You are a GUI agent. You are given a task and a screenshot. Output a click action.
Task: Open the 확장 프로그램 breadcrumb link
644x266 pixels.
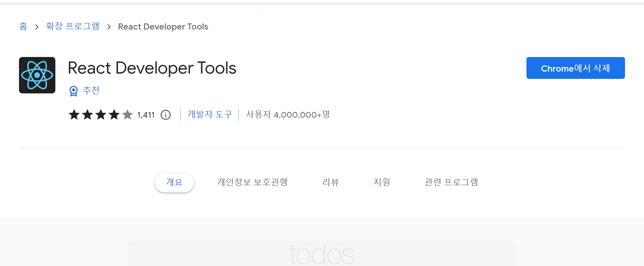tap(73, 26)
